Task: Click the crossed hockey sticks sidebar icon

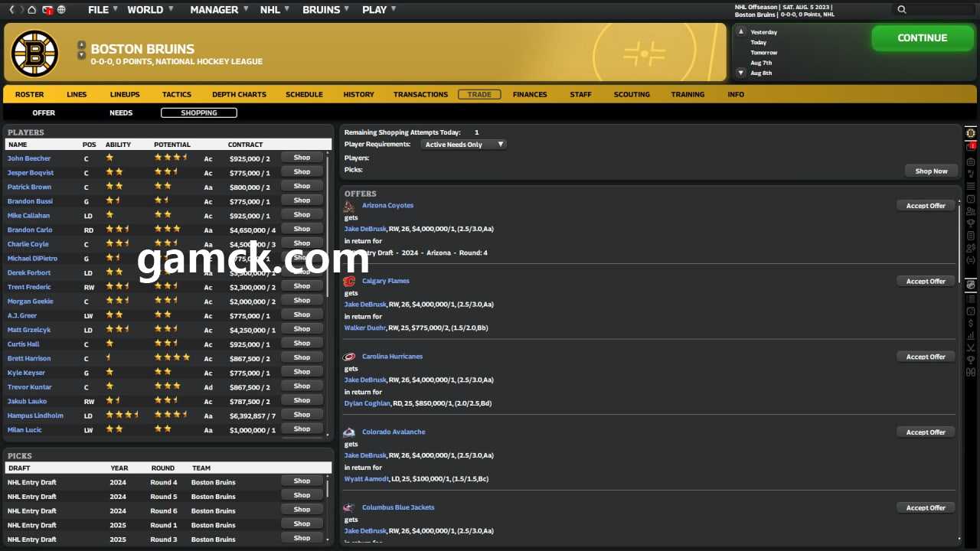Action: 970,347
